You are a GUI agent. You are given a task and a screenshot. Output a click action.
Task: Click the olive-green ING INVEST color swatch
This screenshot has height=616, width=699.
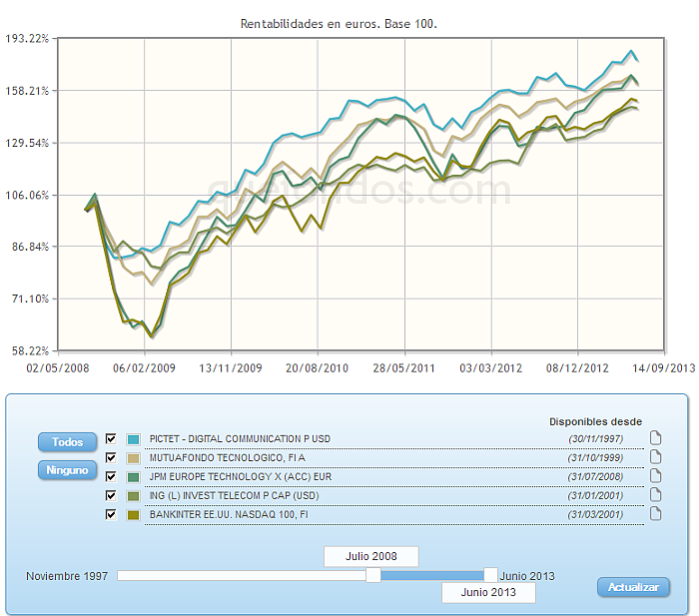[133, 496]
